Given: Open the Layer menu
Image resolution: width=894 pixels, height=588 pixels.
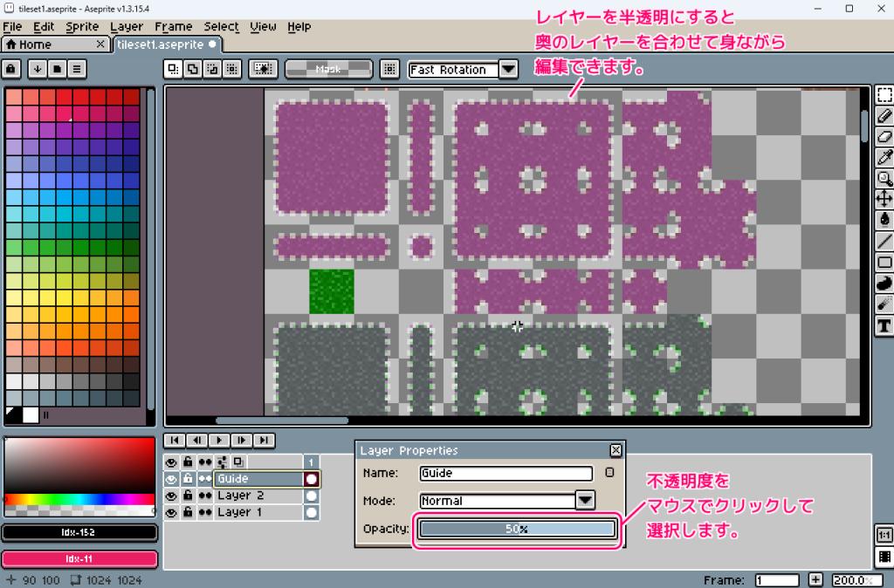Looking at the screenshot, I should pos(127,26).
